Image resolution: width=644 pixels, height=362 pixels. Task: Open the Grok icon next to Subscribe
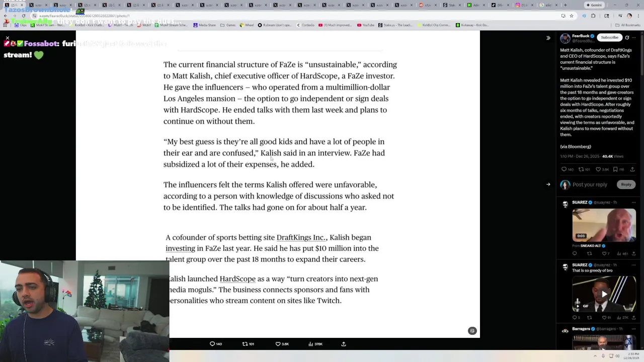point(627,37)
